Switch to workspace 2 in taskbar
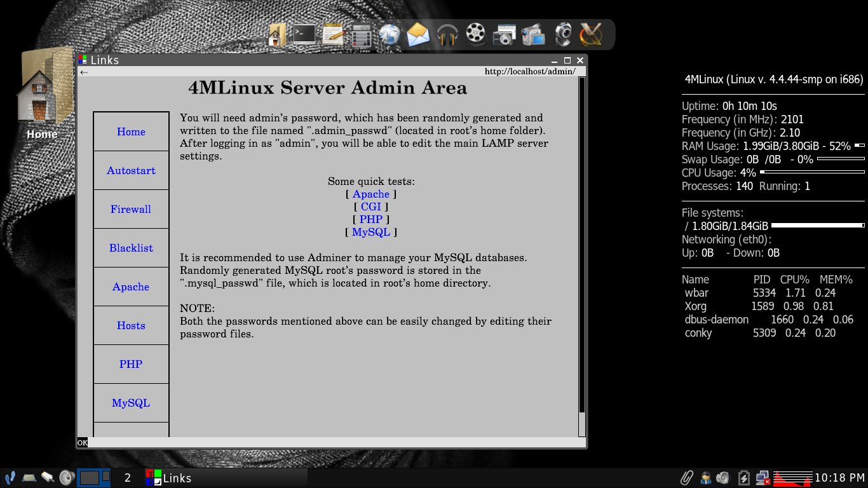The image size is (868, 488). 128,478
